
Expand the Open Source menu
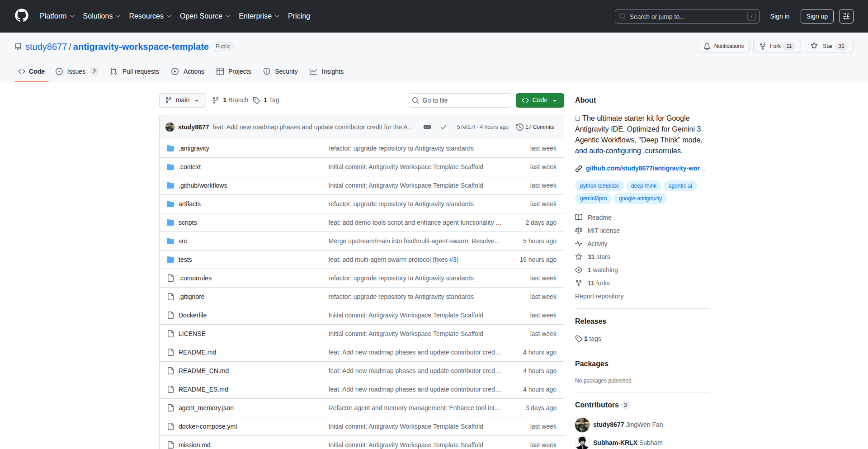coord(205,16)
